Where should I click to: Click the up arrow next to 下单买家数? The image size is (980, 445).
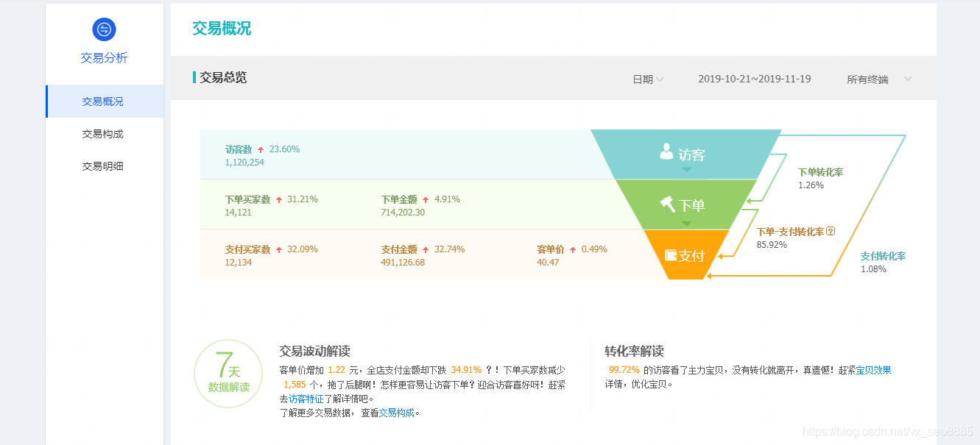click(279, 200)
